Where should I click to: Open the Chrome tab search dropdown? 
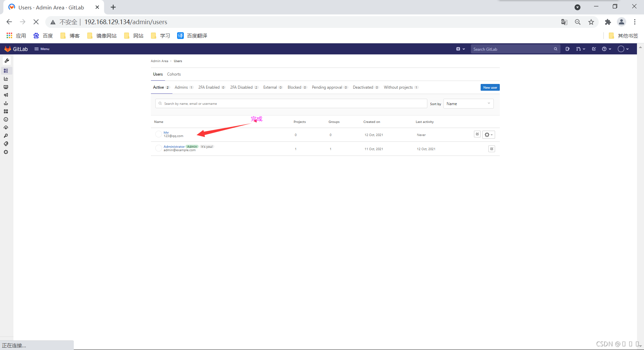577,7
